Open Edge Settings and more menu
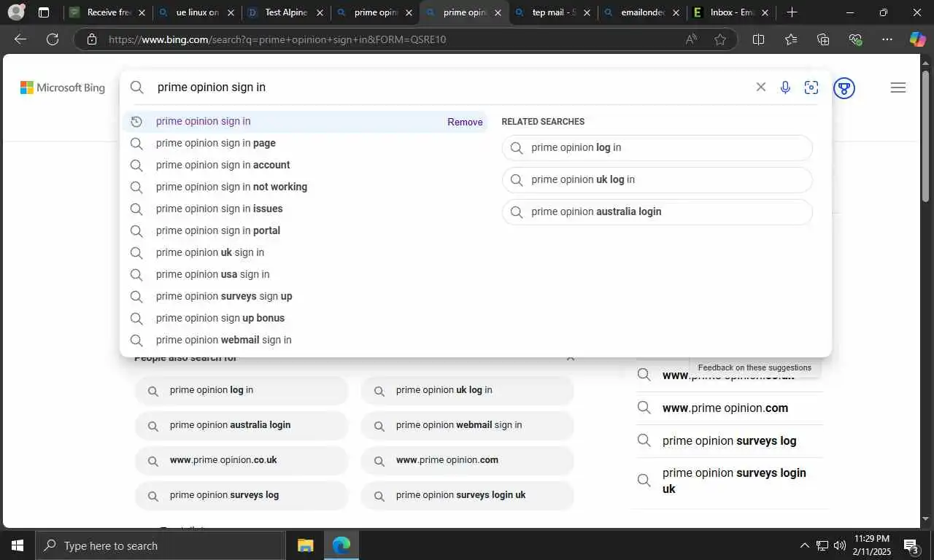This screenshot has width=934, height=560. tap(887, 39)
